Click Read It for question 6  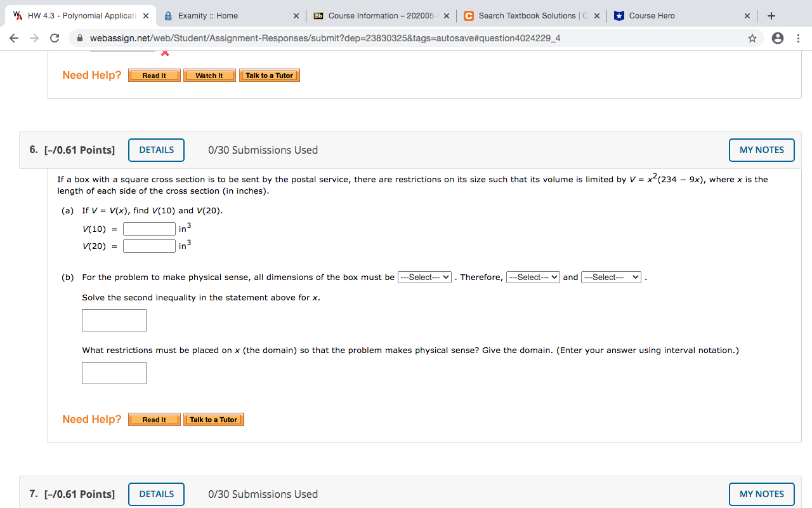154,420
